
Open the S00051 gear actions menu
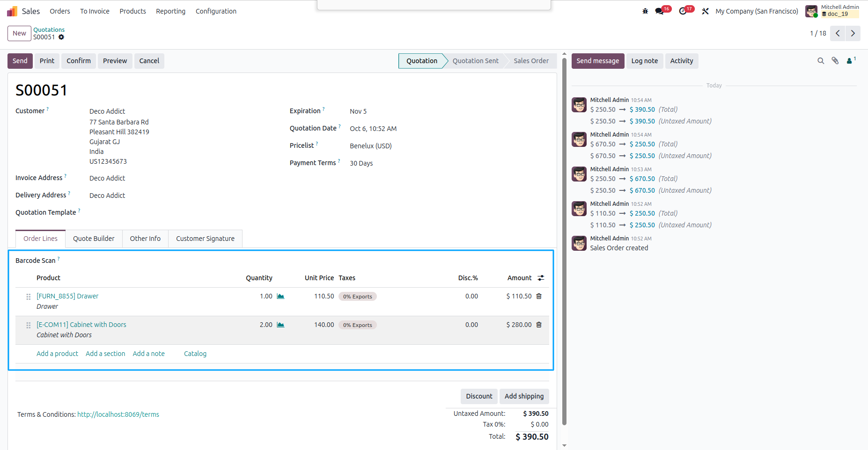tap(61, 37)
